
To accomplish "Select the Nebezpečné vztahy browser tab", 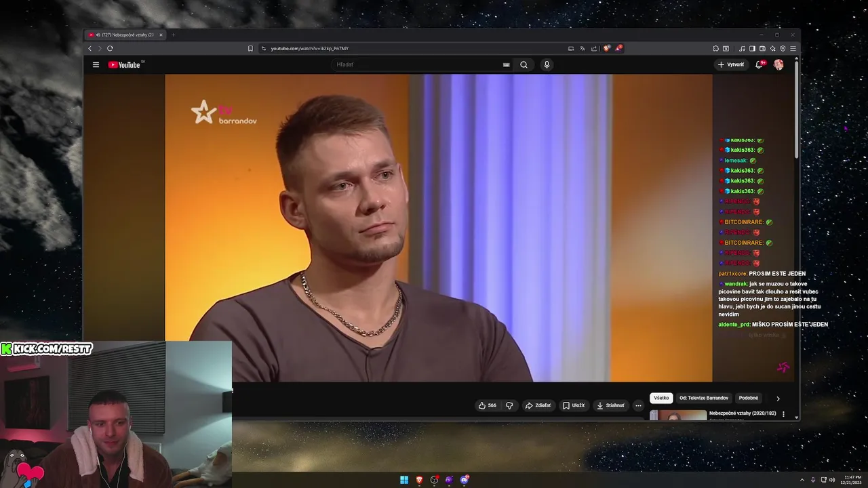I will 125,35.
